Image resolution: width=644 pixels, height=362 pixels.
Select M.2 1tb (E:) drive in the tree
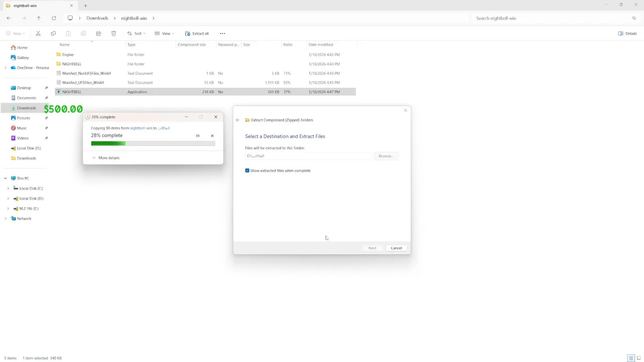tap(29, 209)
